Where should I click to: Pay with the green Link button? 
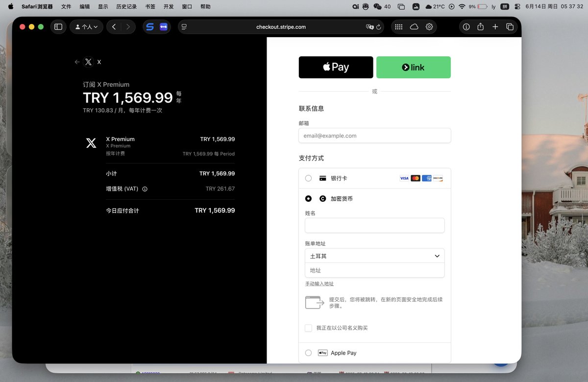point(414,68)
